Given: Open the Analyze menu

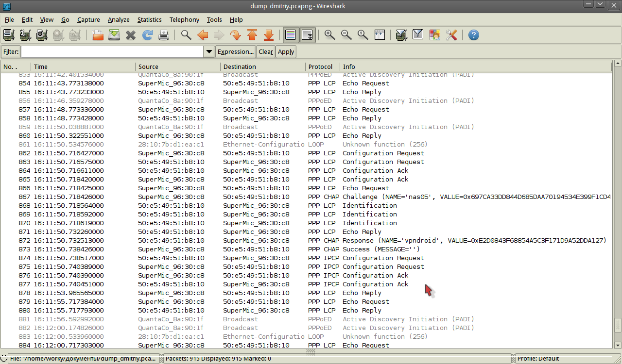Looking at the screenshot, I should point(119,19).
